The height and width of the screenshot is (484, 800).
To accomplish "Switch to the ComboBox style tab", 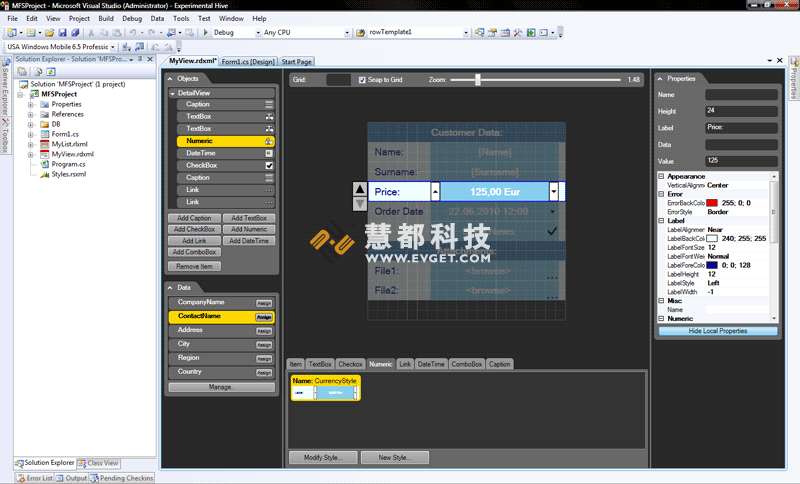I will pos(466,364).
